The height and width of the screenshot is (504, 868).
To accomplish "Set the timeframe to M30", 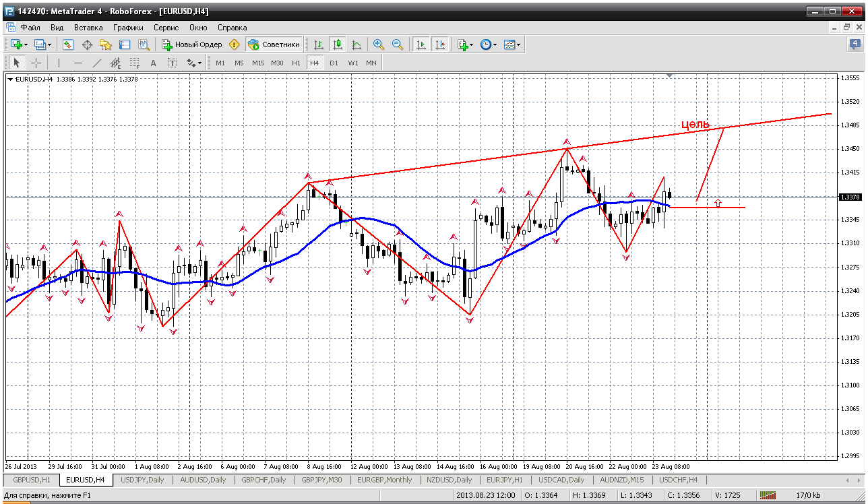I will click(277, 63).
